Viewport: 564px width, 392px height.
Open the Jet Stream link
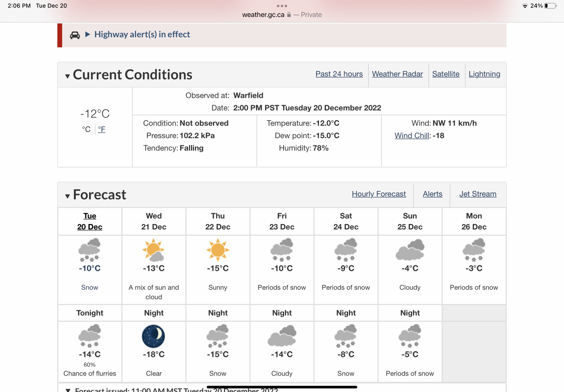[x=478, y=194]
